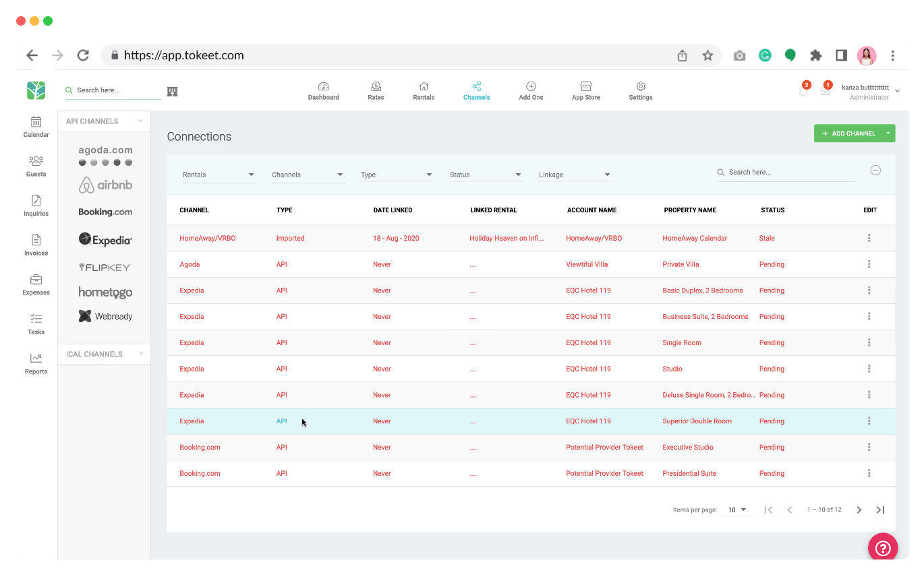Click the Stale status cell
Viewport: 924px width, 577px height.
click(x=767, y=238)
